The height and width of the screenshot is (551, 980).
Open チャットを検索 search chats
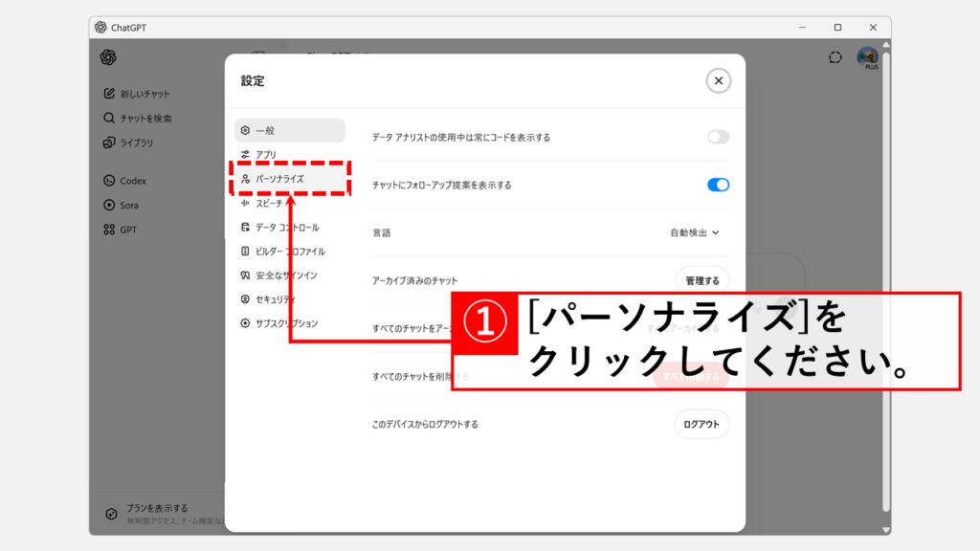(138, 118)
